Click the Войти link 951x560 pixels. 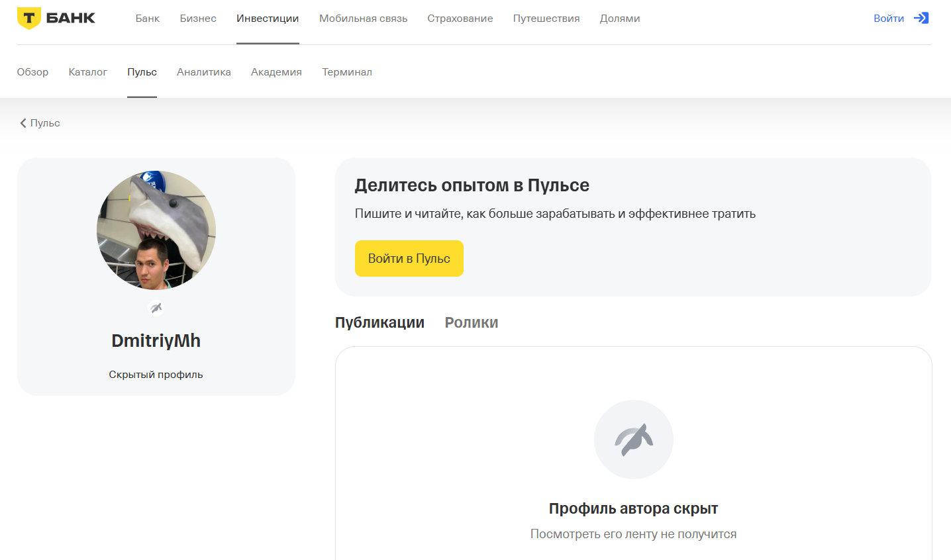[x=889, y=19]
